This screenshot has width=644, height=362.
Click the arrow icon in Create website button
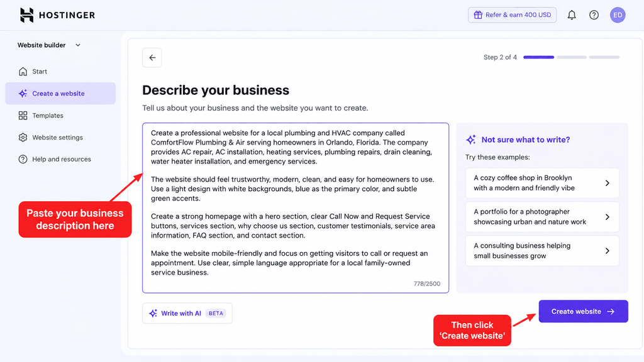611,312
